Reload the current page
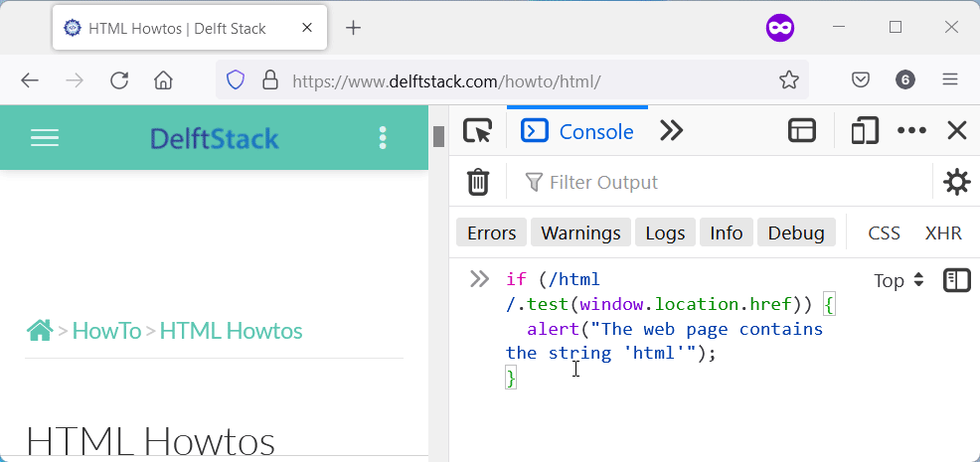Image resolution: width=980 pixels, height=462 pixels. [x=119, y=80]
